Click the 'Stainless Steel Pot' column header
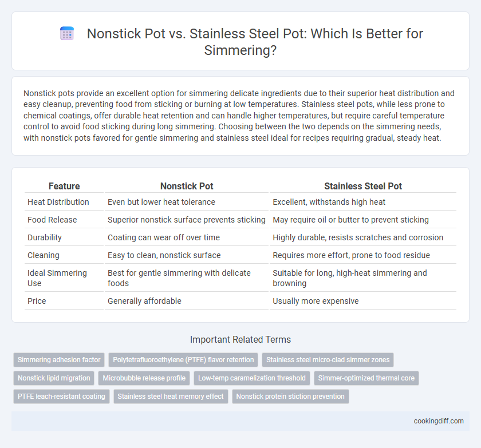Image resolution: width=481 pixels, height=448 pixels. [363, 186]
